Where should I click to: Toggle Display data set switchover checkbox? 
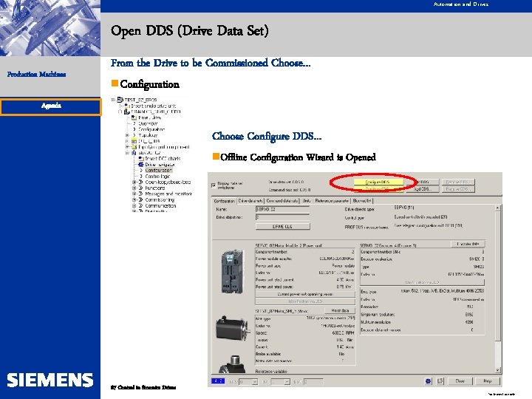tap(214, 185)
